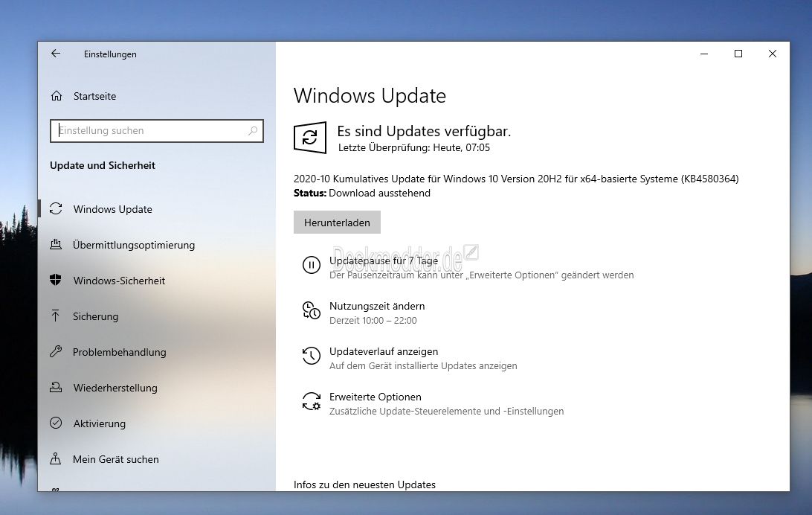812x515 pixels.
Task: Click the Wiederherstellung icon
Action: click(56, 388)
